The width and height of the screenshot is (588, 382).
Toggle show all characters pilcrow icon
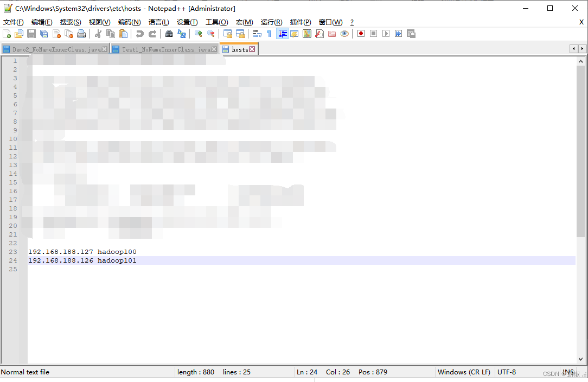click(269, 34)
